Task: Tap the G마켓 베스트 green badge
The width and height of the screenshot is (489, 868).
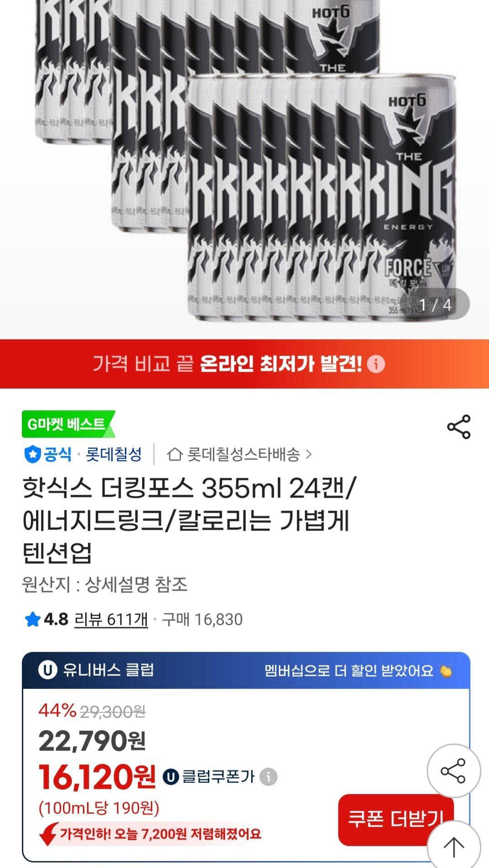Action: (x=68, y=424)
